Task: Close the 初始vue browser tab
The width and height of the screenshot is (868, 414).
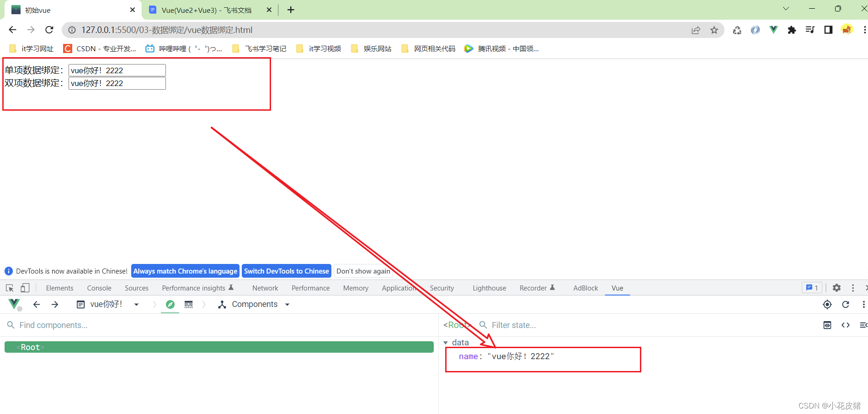Action: pos(133,10)
